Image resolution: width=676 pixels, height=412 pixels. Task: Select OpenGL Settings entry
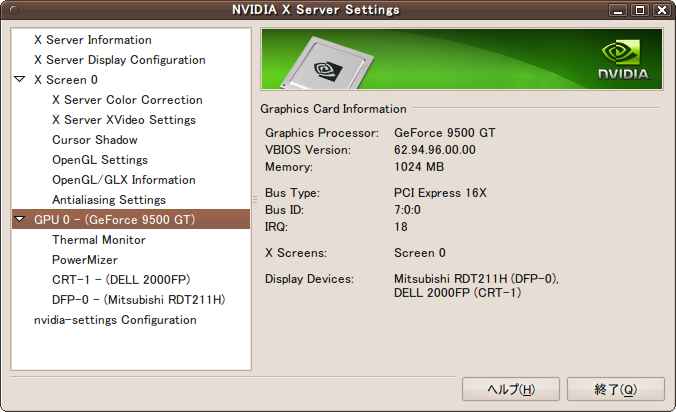tap(99, 160)
